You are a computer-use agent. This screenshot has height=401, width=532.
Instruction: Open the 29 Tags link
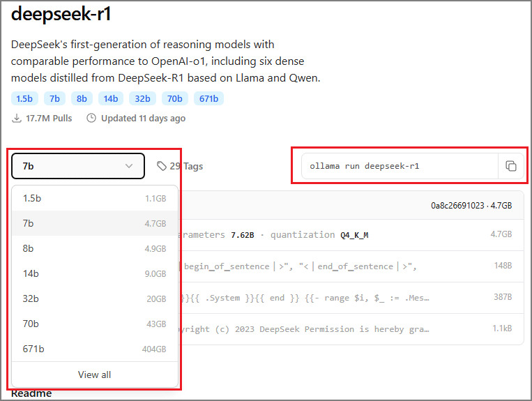pos(185,166)
